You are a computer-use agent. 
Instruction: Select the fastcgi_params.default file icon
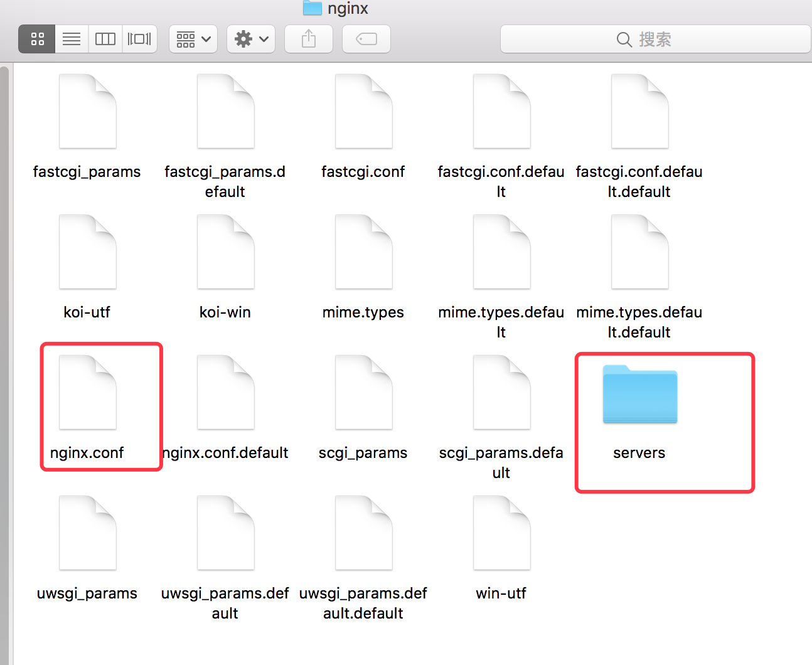tap(226, 111)
